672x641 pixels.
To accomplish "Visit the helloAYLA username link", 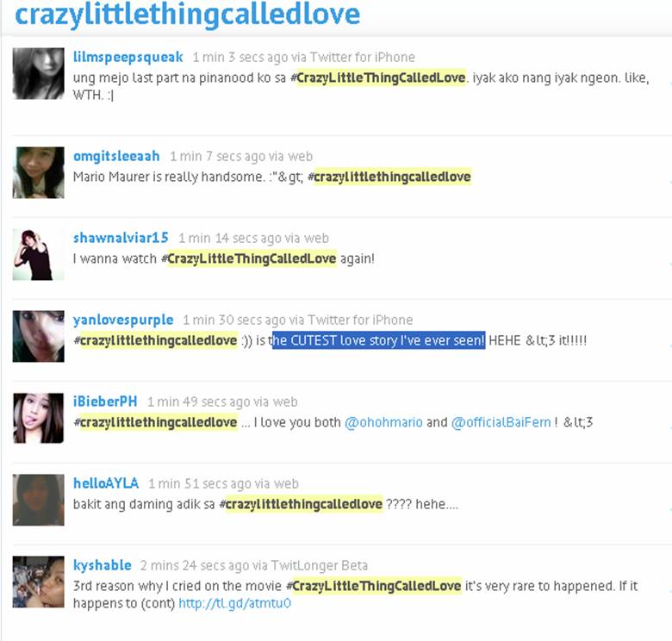I will tap(106, 483).
